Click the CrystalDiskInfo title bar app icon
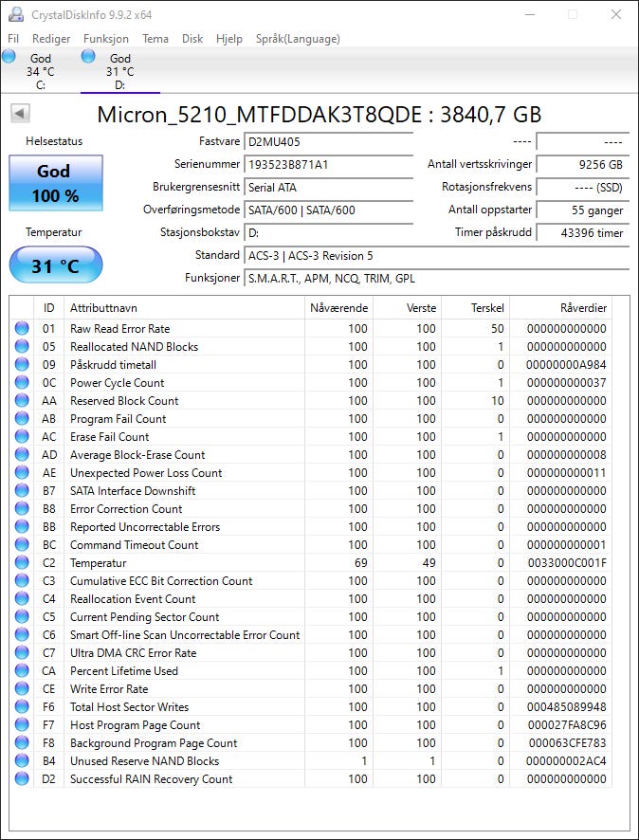 coord(17,14)
